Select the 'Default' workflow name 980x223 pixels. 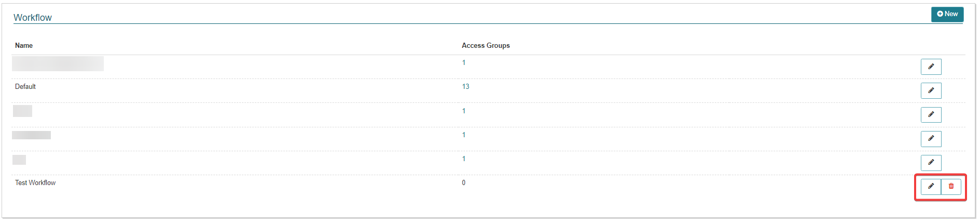pyautogui.click(x=25, y=87)
